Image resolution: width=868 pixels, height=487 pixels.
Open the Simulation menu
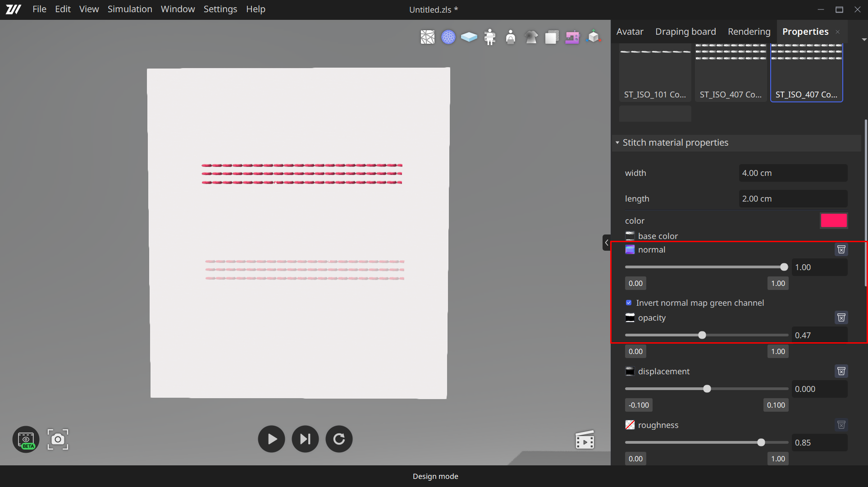coord(130,9)
